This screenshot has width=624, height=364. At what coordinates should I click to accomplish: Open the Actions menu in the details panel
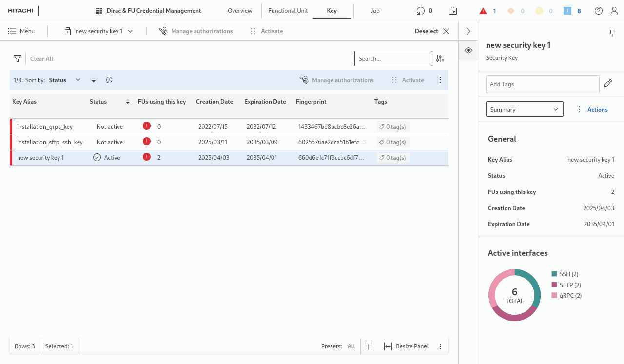[592, 110]
